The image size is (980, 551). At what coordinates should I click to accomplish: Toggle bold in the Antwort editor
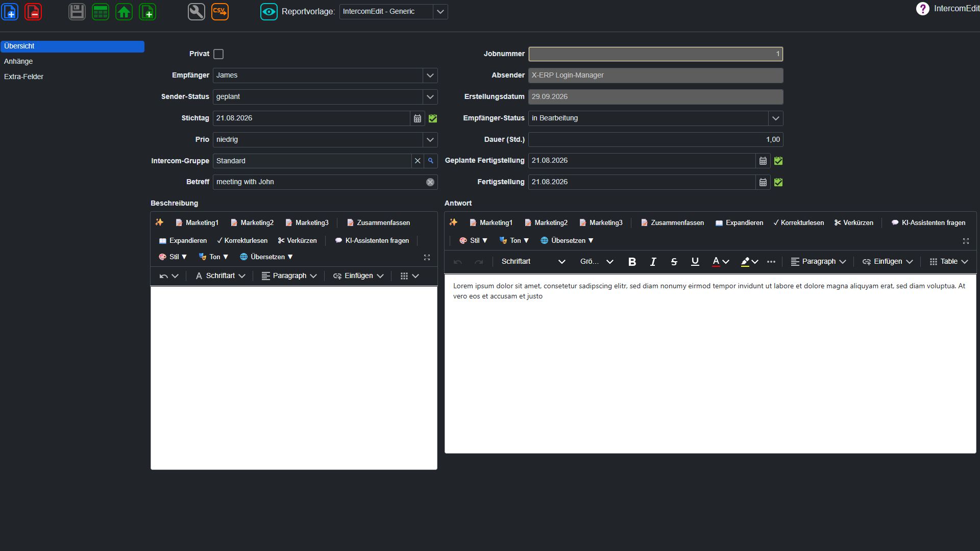click(x=632, y=262)
